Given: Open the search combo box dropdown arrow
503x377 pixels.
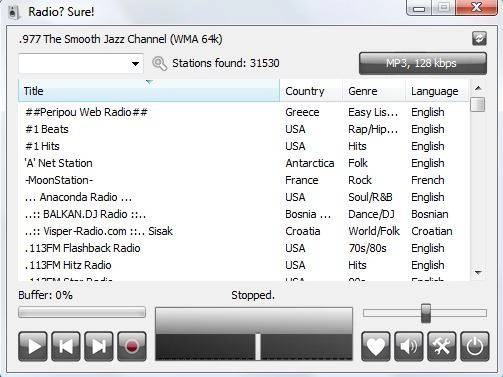Looking at the screenshot, I should [135, 63].
